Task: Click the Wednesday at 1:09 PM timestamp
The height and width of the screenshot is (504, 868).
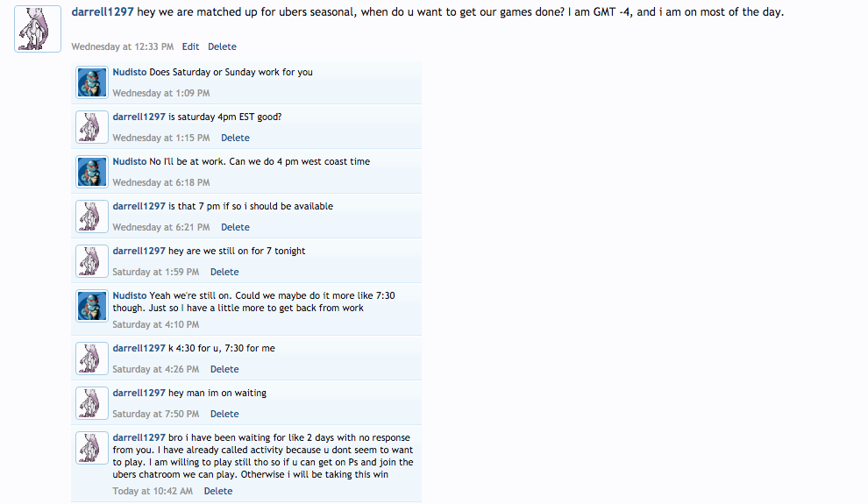Action: 161,93
